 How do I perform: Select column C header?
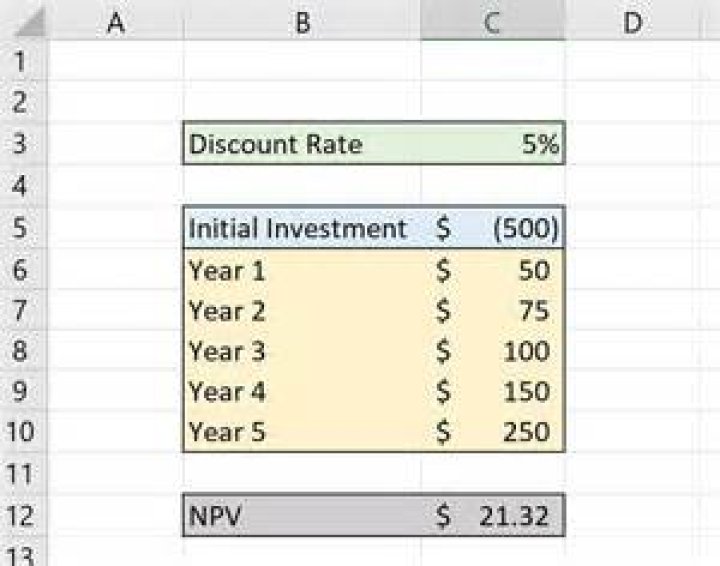492,21
